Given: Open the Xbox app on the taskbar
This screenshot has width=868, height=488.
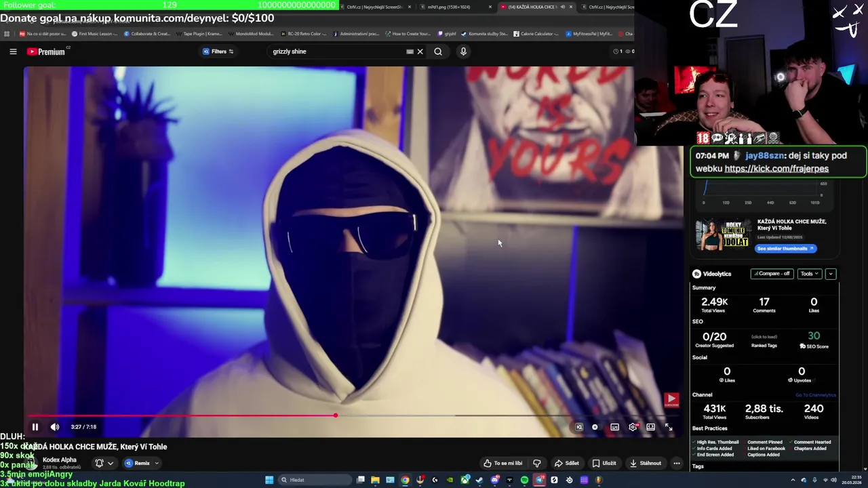Looking at the screenshot, I should click(x=465, y=480).
